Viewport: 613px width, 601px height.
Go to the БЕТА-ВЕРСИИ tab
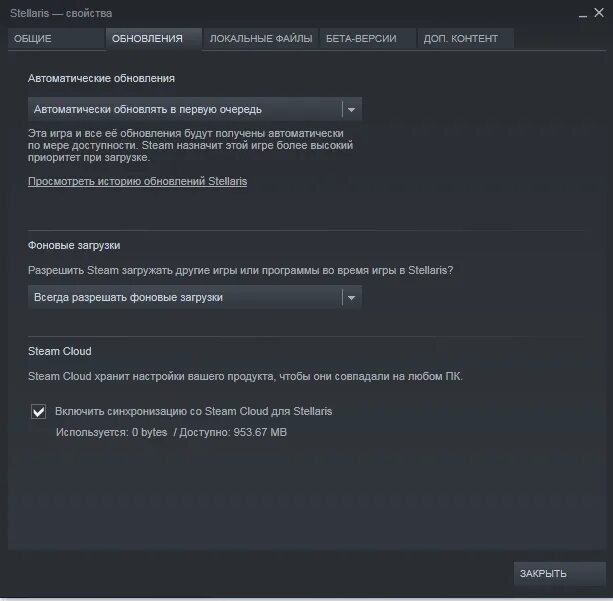click(x=367, y=39)
